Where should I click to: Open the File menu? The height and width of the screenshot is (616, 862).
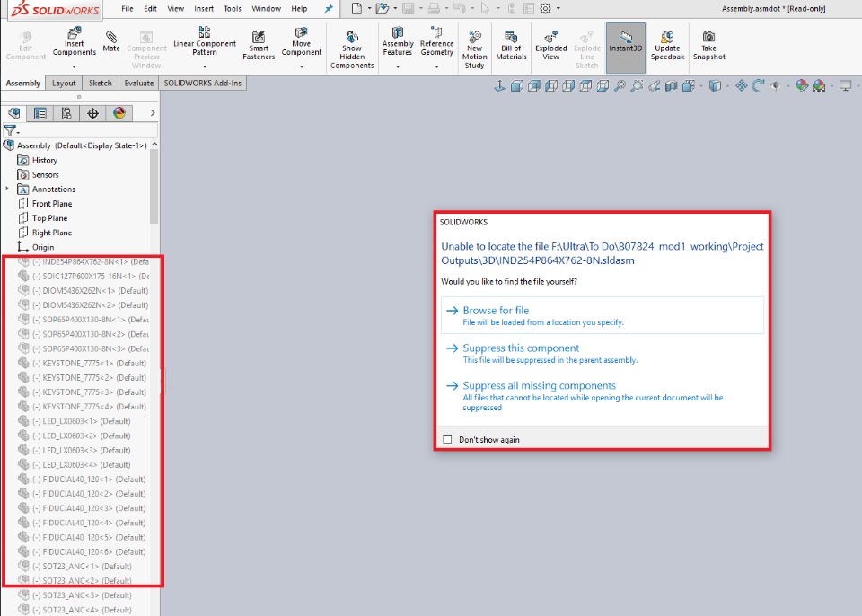(127, 9)
